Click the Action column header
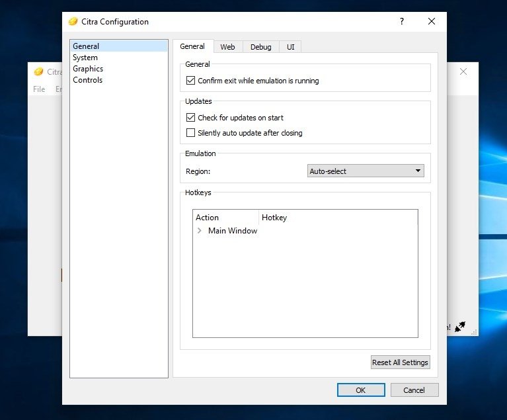507x420 pixels. click(x=225, y=218)
